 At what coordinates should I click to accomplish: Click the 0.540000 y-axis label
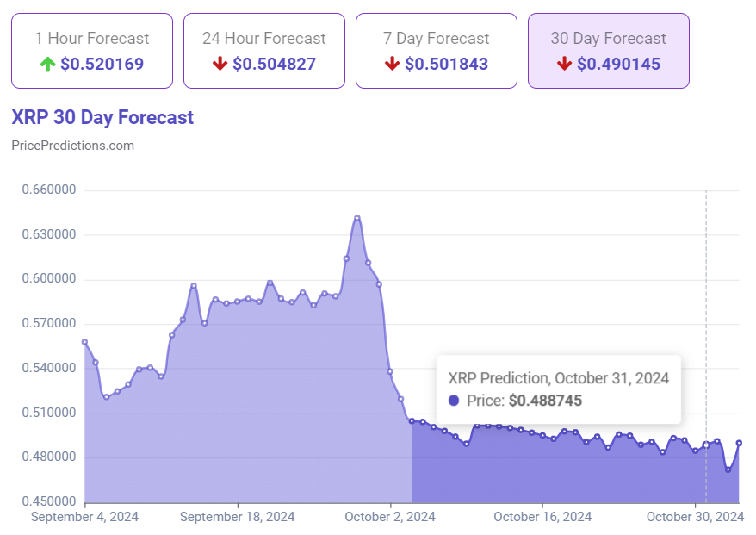tap(49, 368)
